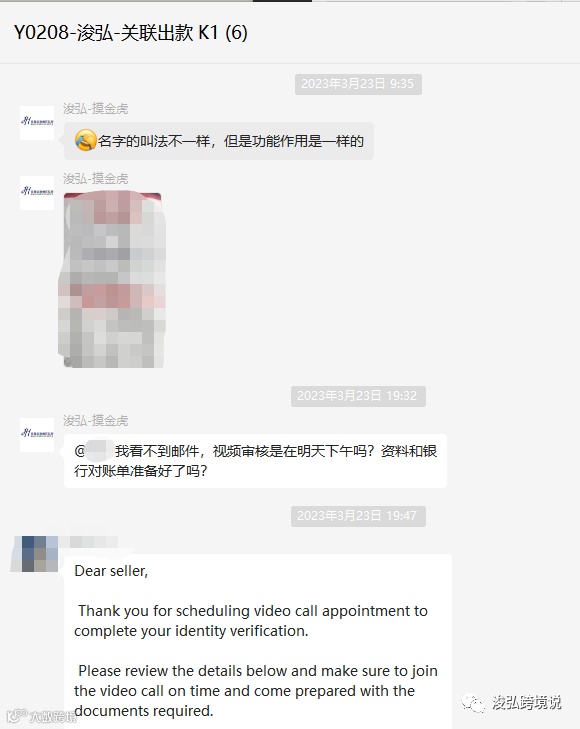The image size is (580, 729).
Task: Click WeChat logo in 浚弘跨境说 watermark
Action: click(x=473, y=703)
